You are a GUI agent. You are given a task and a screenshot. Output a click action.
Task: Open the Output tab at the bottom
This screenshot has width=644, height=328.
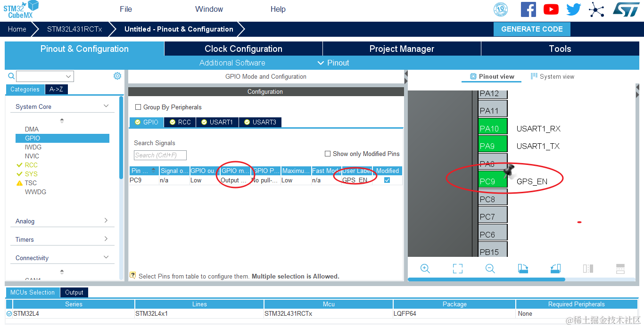(74, 292)
